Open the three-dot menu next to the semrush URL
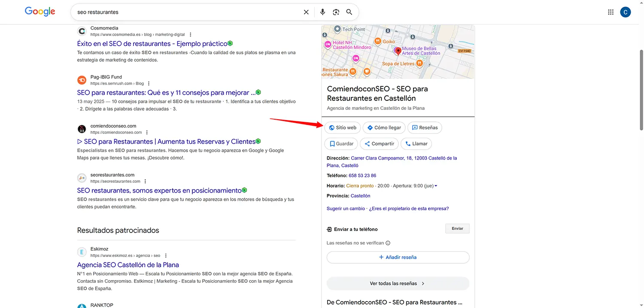The width and height of the screenshot is (644, 308). [149, 84]
